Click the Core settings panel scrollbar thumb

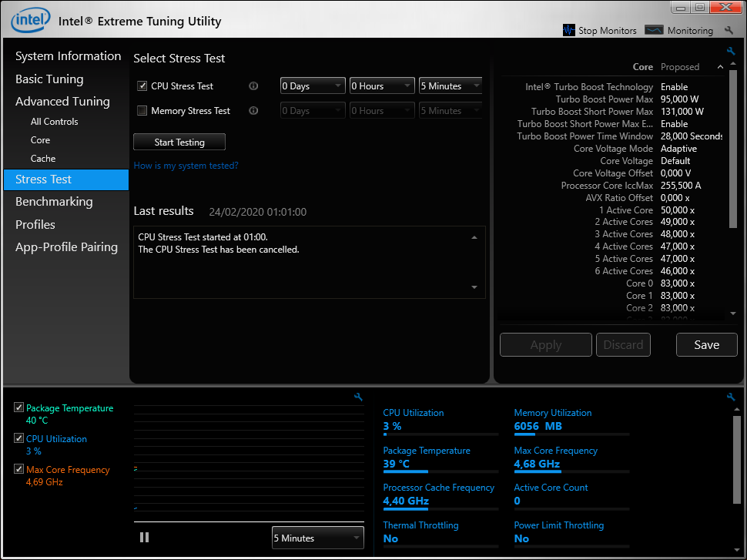733,149
